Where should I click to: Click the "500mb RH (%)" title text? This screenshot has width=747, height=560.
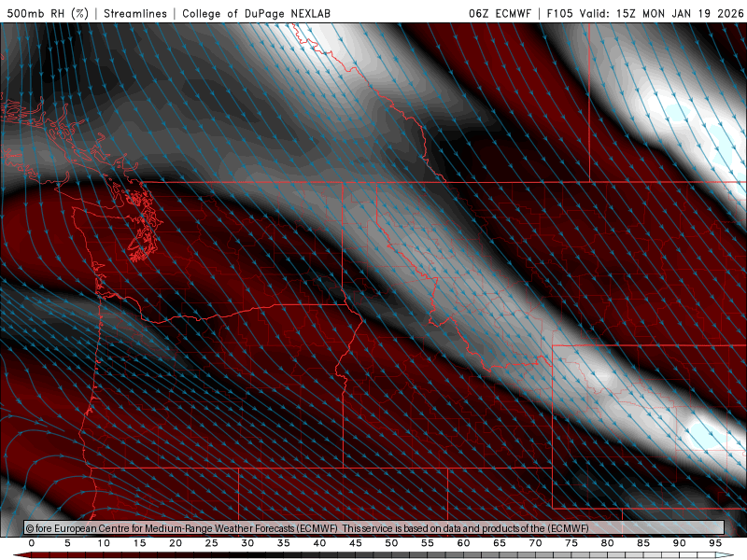pyautogui.click(x=48, y=13)
